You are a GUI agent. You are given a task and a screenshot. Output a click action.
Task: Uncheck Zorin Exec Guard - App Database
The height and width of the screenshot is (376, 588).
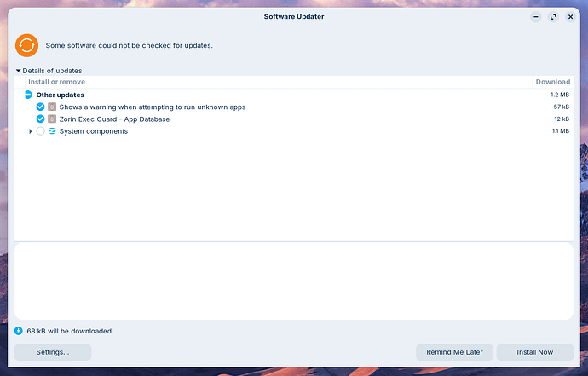click(41, 119)
